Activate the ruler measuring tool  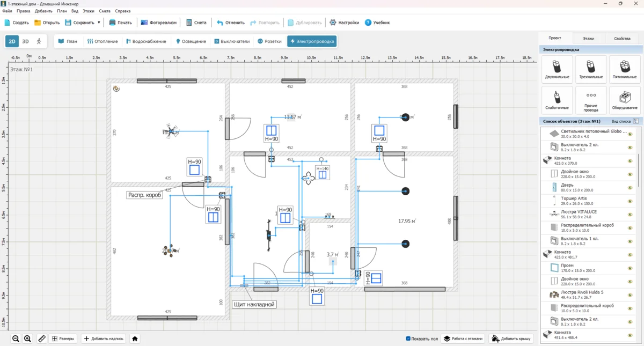tap(42, 338)
